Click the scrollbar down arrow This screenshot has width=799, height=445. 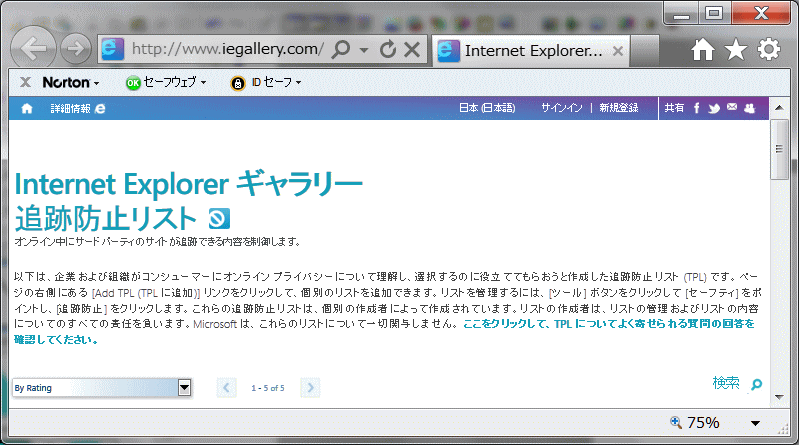click(x=779, y=397)
